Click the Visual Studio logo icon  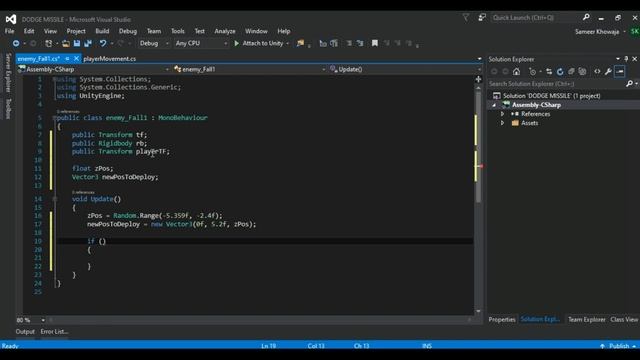pyautogui.click(x=11, y=19)
